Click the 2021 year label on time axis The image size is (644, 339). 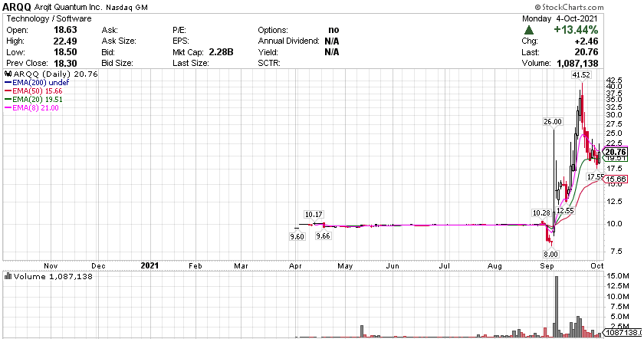coord(149,265)
